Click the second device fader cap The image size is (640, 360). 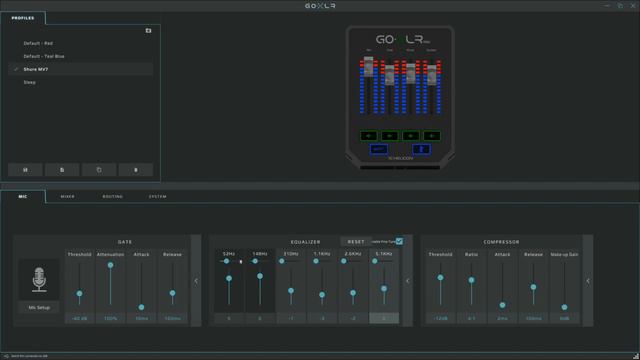coord(390,75)
